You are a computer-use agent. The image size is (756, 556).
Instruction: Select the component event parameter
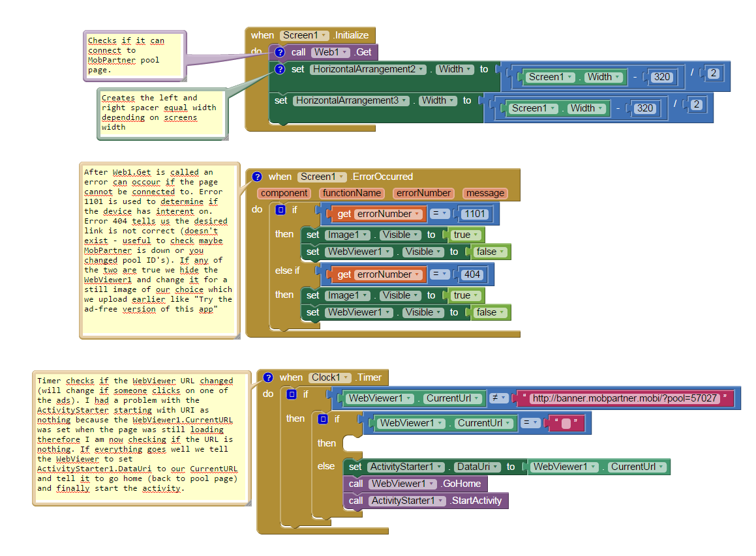[284, 193]
